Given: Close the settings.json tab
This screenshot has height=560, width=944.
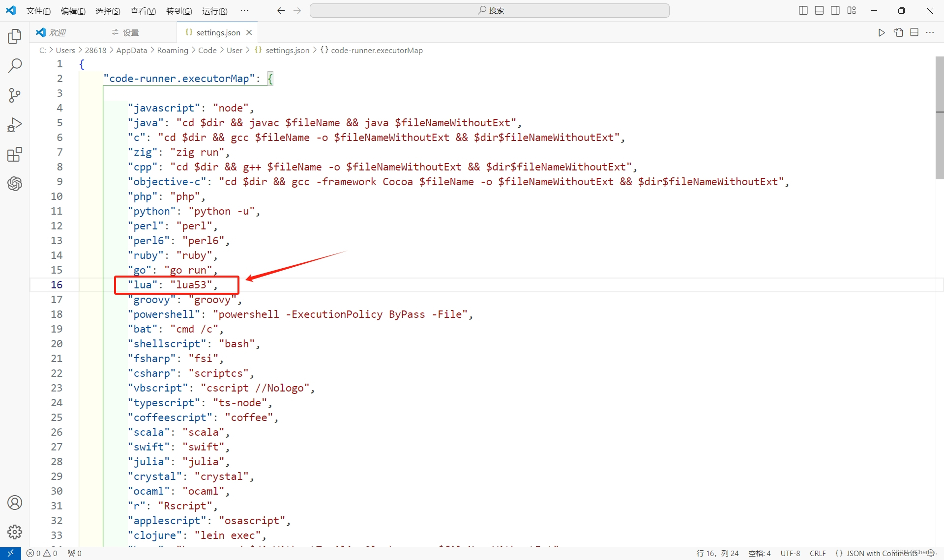Looking at the screenshot, I should click(249, 32).
